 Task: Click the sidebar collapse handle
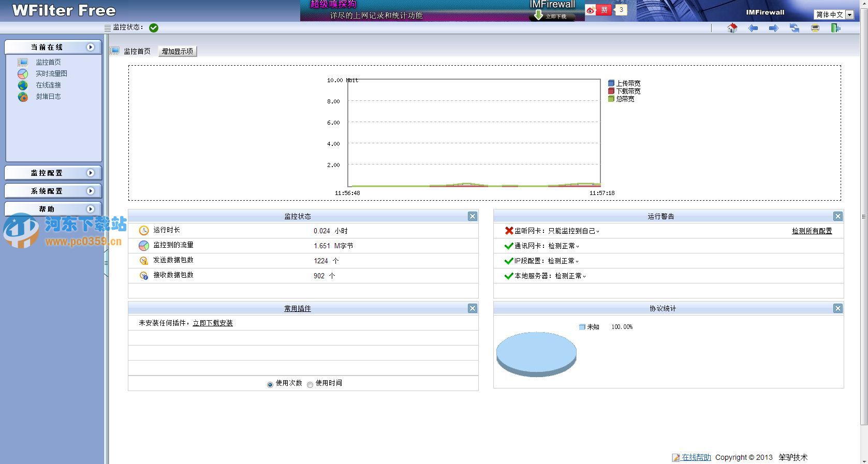pos(106,263)
